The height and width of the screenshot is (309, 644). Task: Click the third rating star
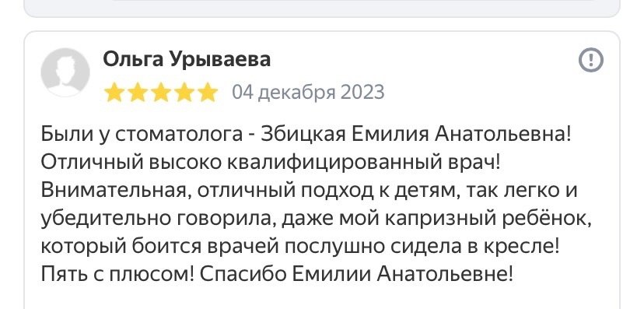tap(161, 92)
